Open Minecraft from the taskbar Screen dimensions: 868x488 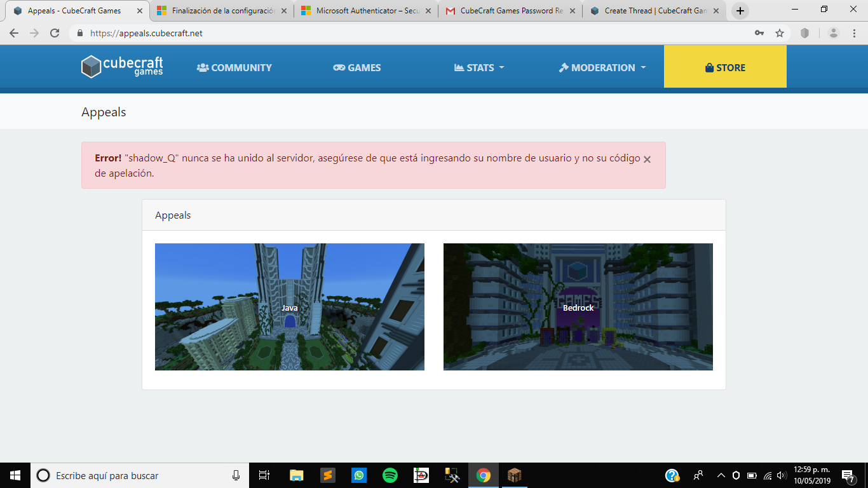pyautogui.click(x=514, y=475)
